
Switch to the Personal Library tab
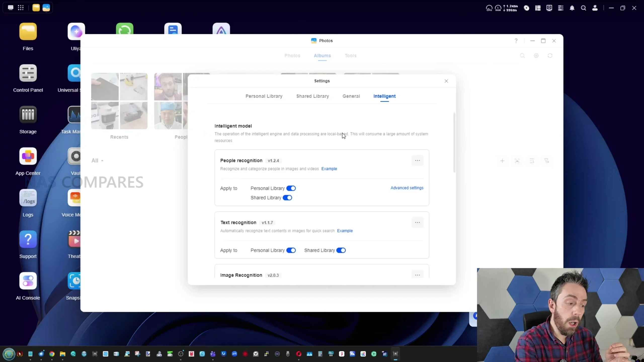click(264, 96)
